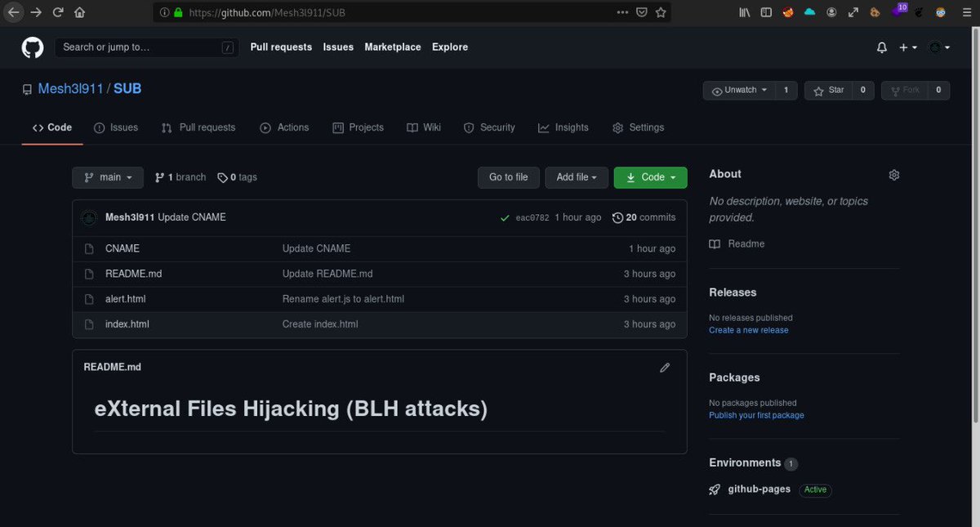This screenshot has height=527, width=980.
Task: Click Publish your first package link
Action: tap(756, 415)
